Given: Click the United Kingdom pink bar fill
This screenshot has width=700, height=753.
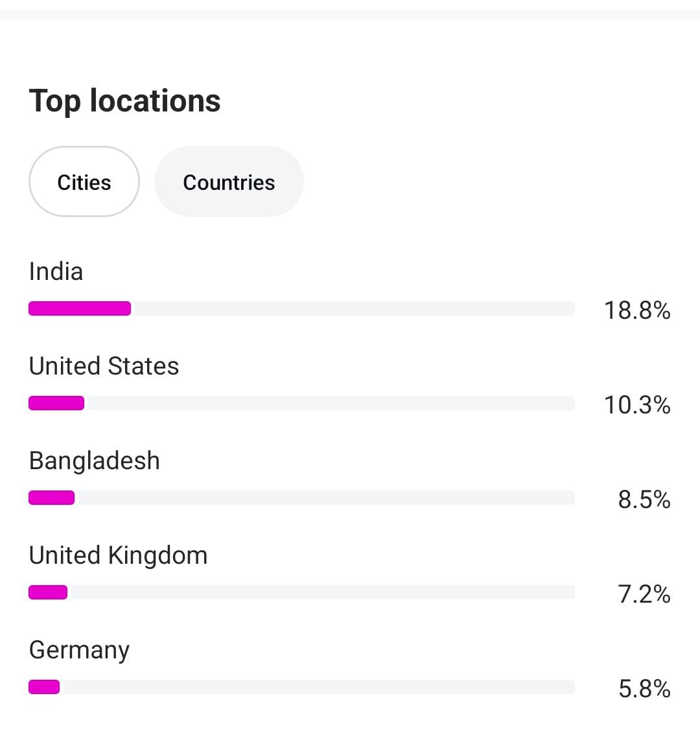Looking at the screenshot, I should [48, 592].
